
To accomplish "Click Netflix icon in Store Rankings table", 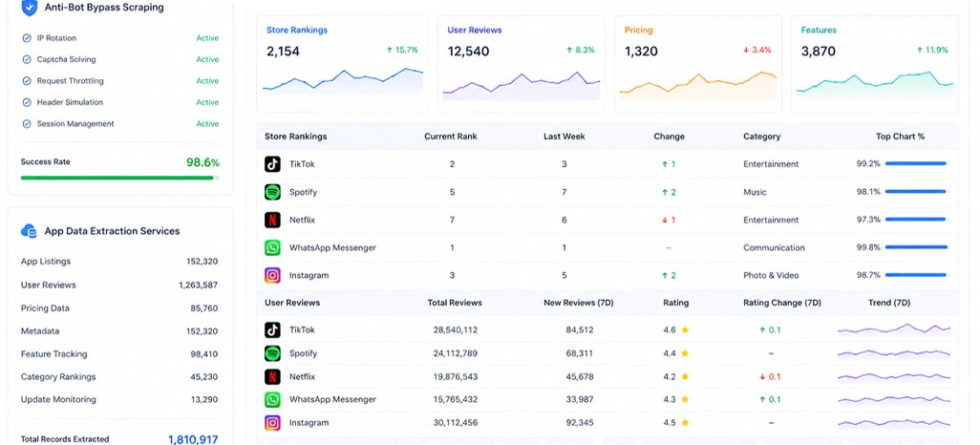I will [x=272, y=220].
